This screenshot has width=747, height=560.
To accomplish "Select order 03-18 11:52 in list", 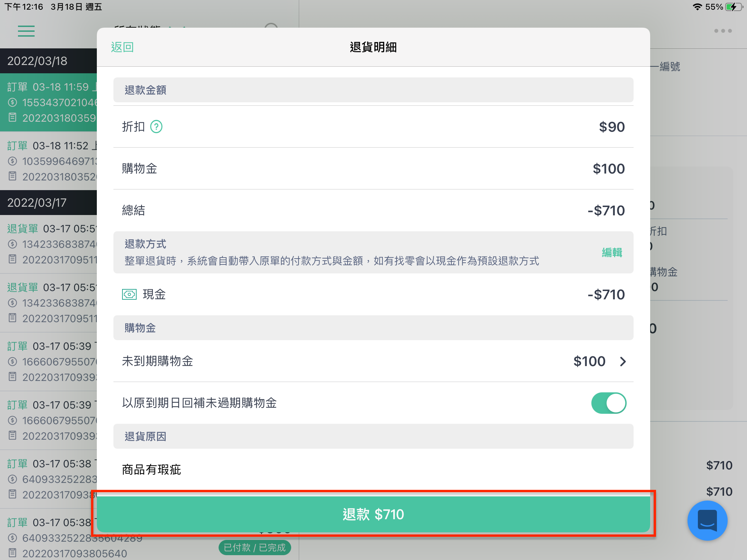I will coord(48,161).
